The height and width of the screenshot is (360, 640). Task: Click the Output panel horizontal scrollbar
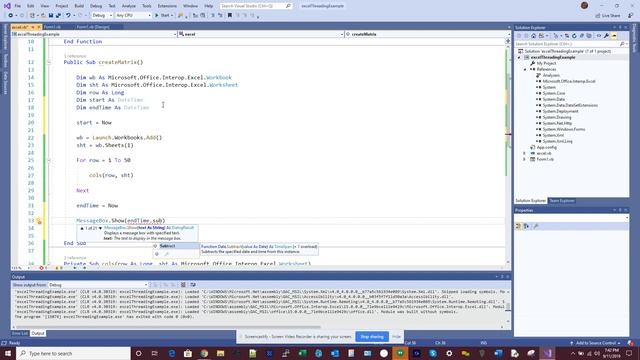point(167,327)
